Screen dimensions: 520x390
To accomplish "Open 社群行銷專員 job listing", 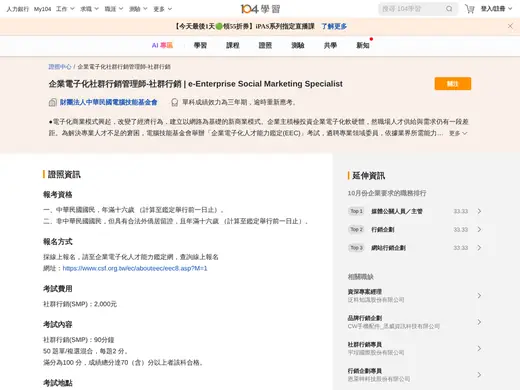I will (x=415, y=348).
